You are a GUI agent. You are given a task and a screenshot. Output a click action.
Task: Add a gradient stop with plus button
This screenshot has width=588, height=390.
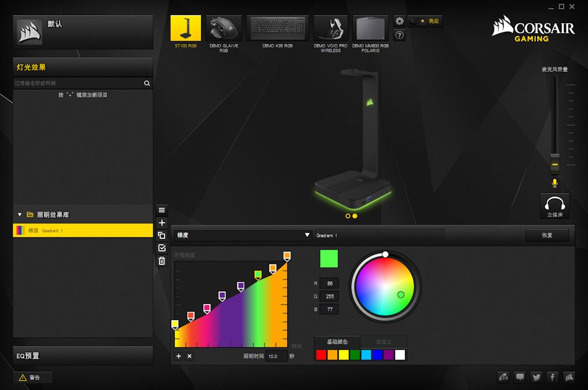click(x=178, y=356)
